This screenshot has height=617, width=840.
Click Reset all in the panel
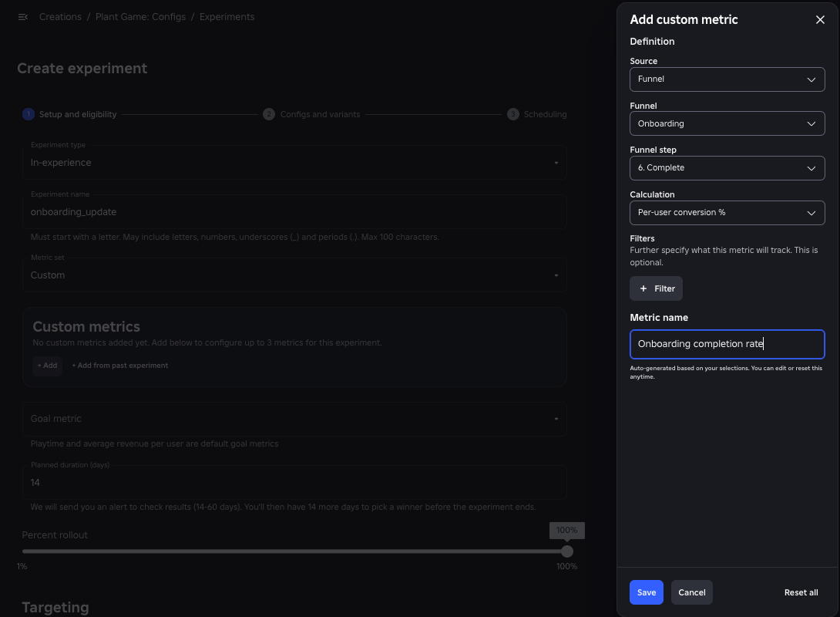(801, 592)
